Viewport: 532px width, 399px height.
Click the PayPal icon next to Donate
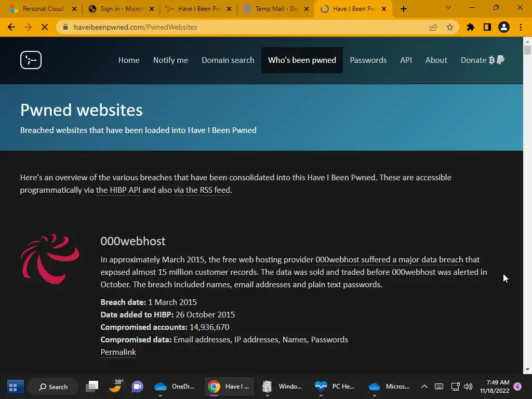[500, 60]
